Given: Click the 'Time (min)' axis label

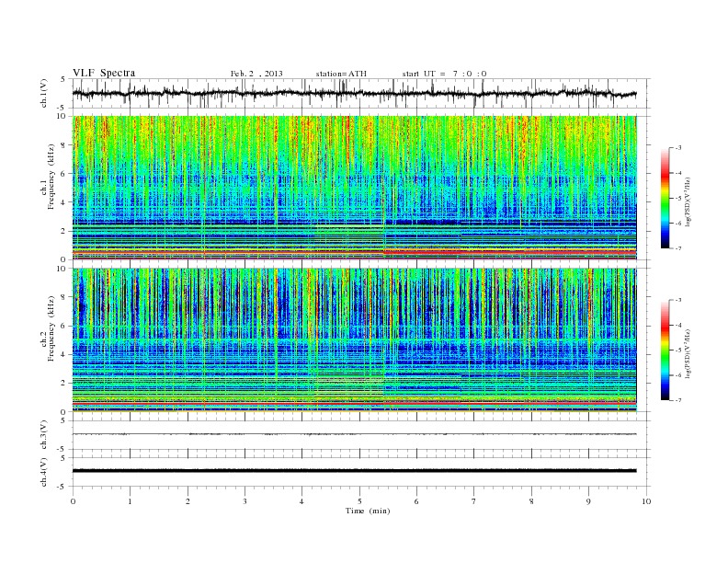Looking at the screenshot, I should [x=368, y=511].
